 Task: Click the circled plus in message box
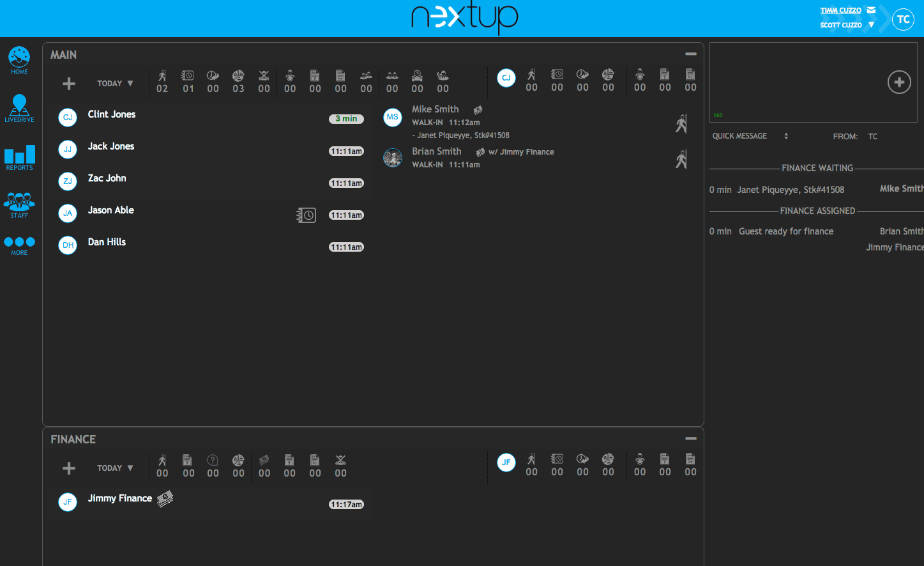899,82
